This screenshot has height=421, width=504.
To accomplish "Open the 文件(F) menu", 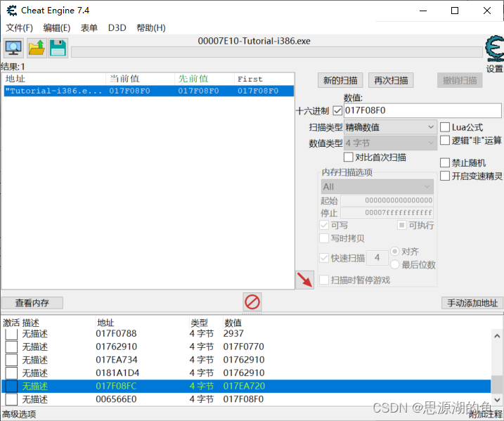I will coord(19,28).
